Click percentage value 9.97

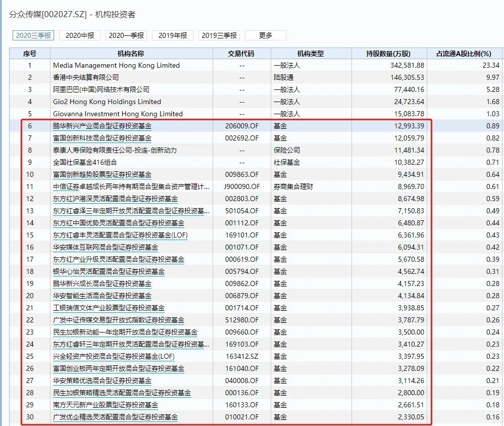pyautogui.click(x=493, y=77)
